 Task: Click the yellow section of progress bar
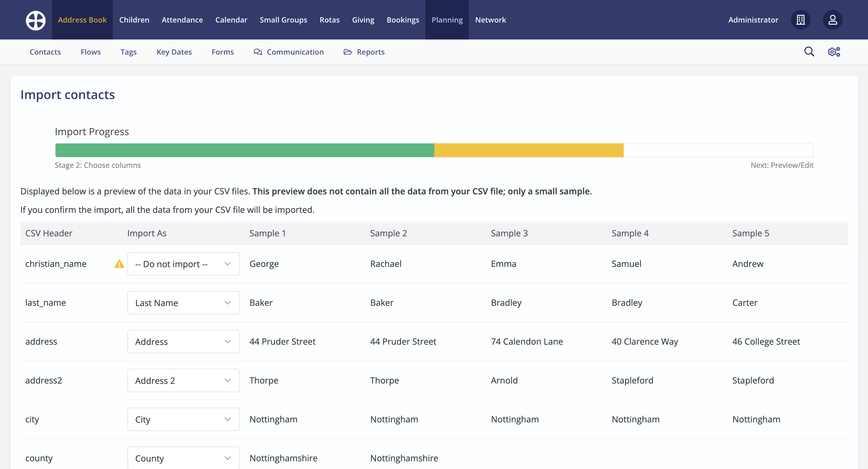tap(528, 150)
